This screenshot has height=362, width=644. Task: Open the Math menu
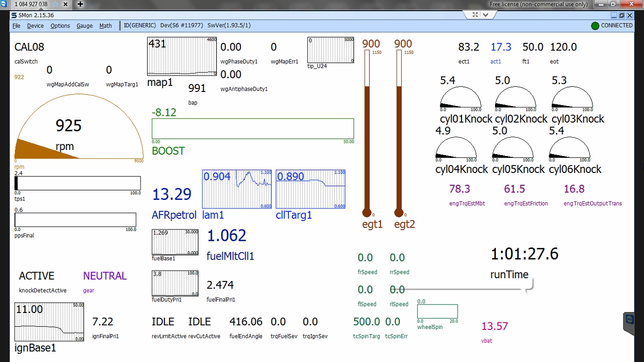coord(106,26)
